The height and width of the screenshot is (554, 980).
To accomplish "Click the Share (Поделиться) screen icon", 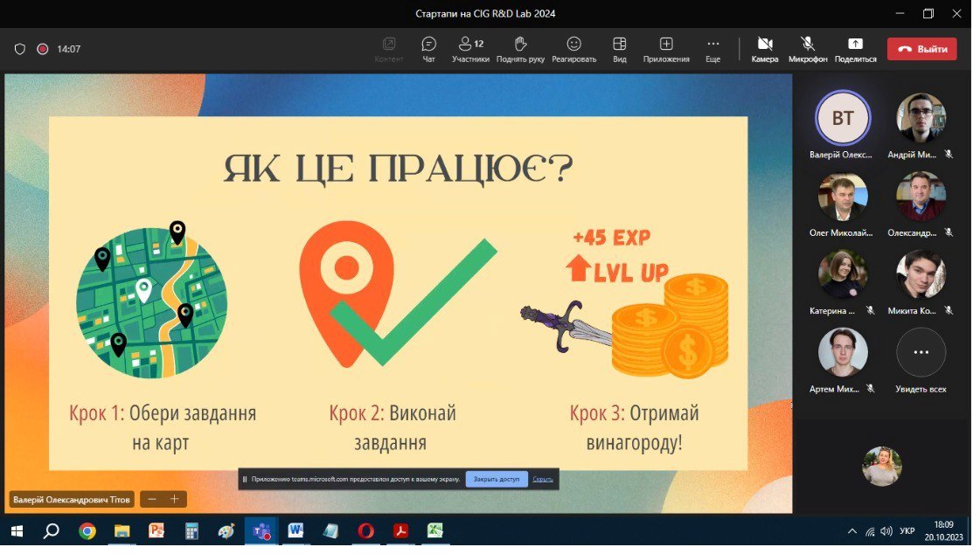I will (x=855, y=49).
